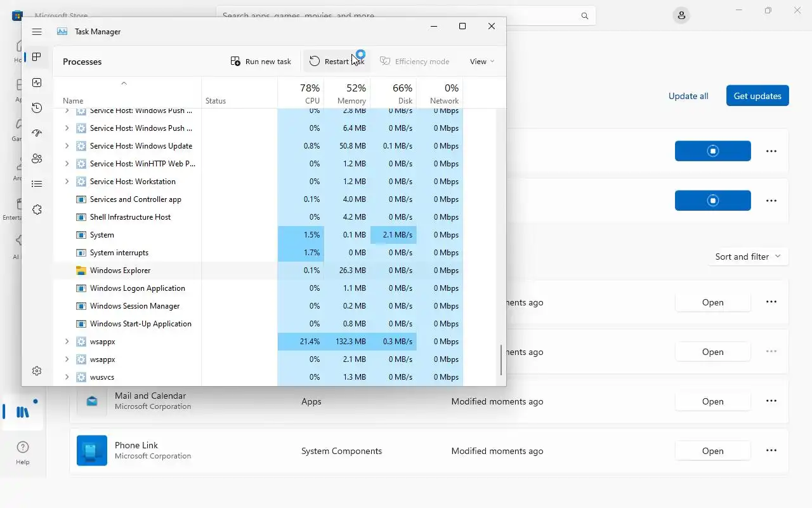Screen dimensions: 812x508
Task: Expand Service Host: Windows Update row
Action: [x=67, y=146]
